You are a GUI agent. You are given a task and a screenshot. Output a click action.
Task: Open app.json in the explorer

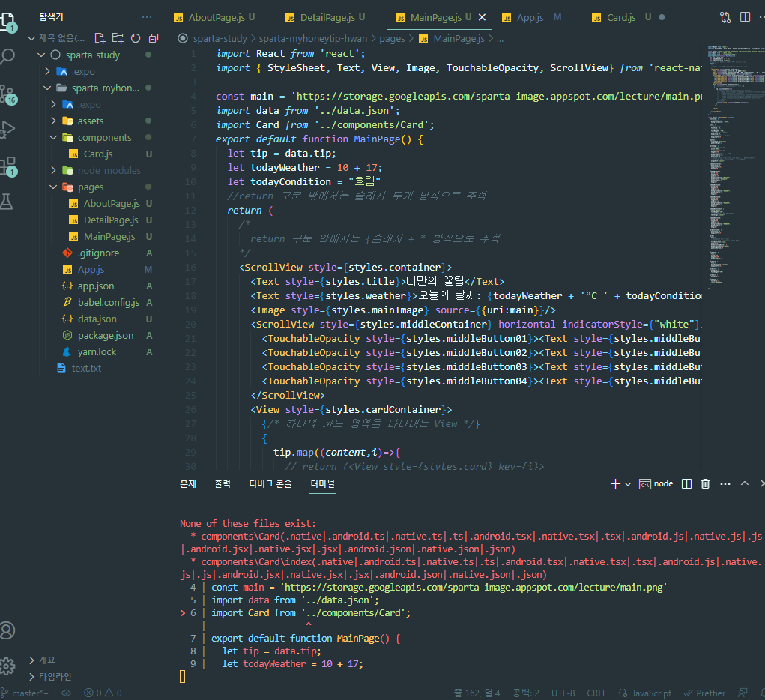96,286
